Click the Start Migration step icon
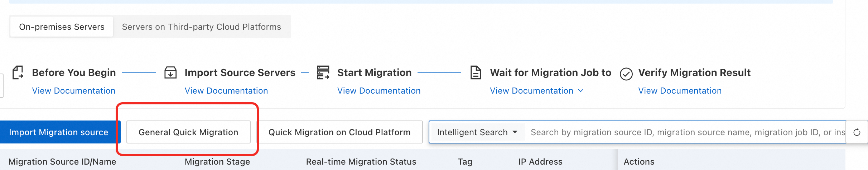868x170 pixels. (x=323, y=72)
